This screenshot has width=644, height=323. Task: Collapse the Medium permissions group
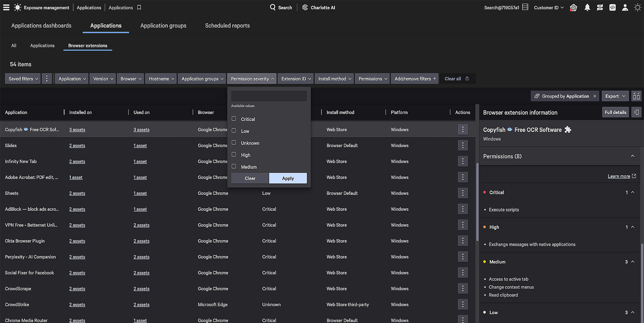point(633,262)
